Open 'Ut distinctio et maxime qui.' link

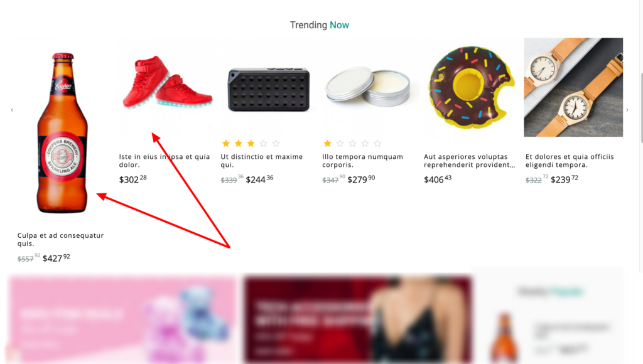point(262,161)
